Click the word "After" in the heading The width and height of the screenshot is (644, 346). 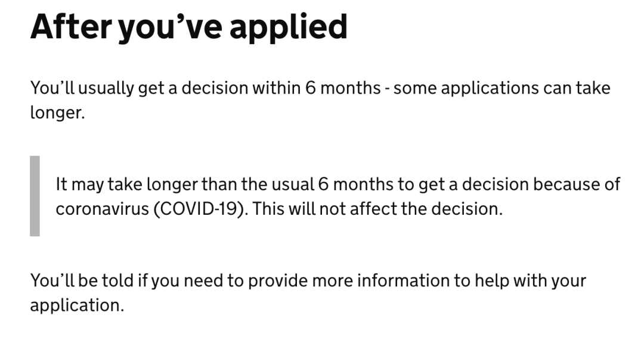(x=70, y=27)
